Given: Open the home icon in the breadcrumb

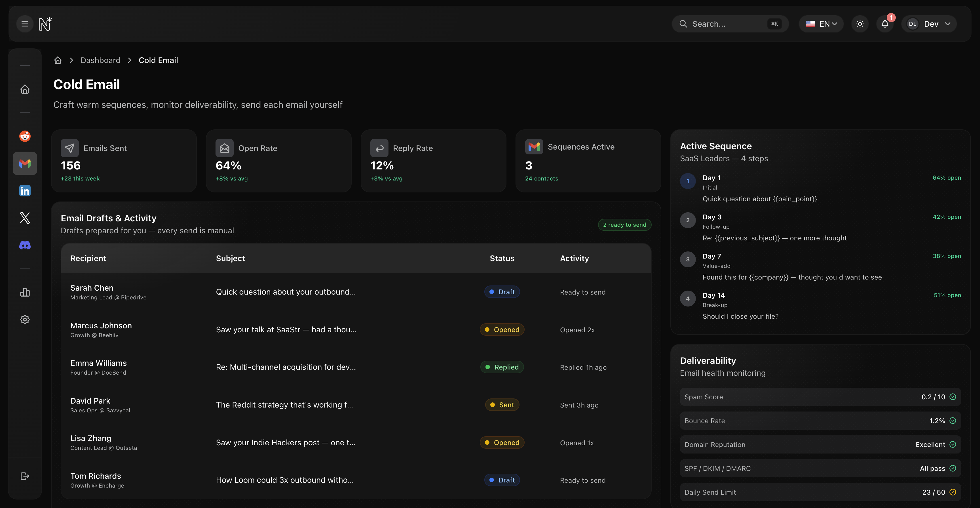Looking at the screenshot, I should tap(58, 60).
